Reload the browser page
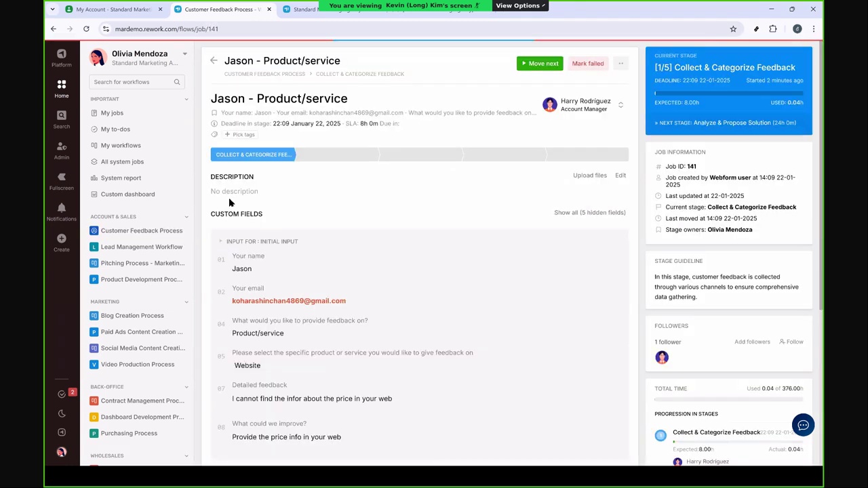The width and height of the screenshot is (868, 488). tap(86, 29)
